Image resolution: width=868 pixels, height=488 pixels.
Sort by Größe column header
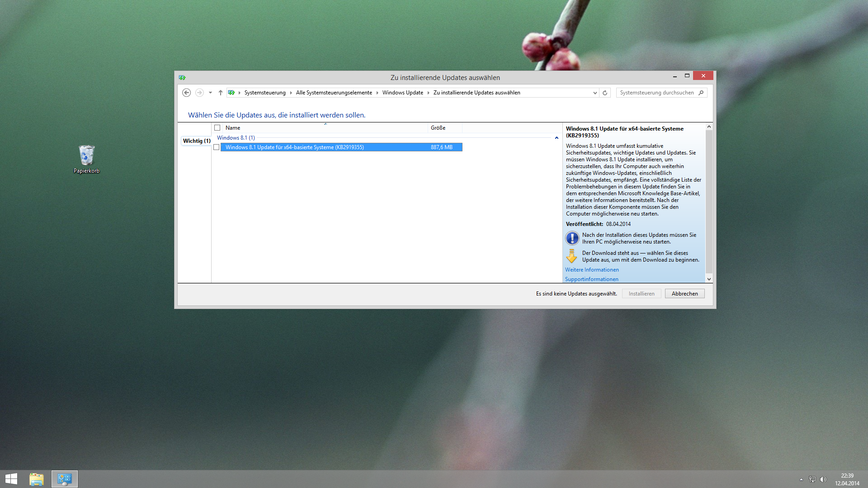click(x=445, y=128)
